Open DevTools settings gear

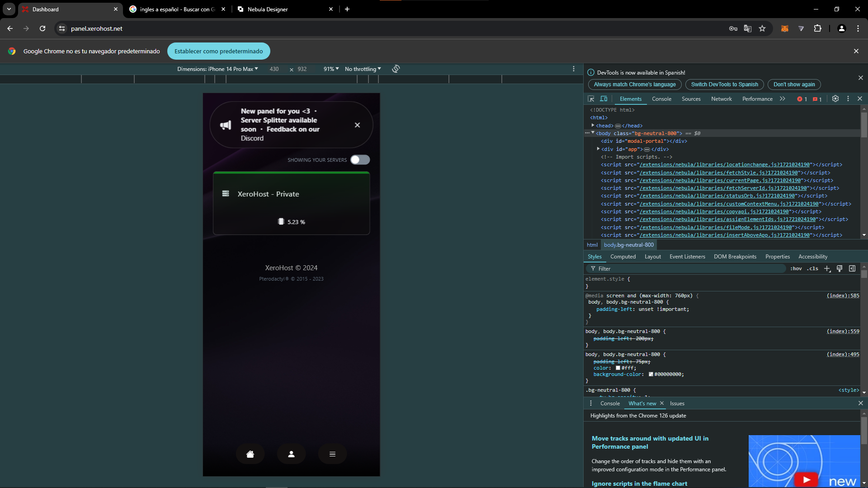point(835,99)
